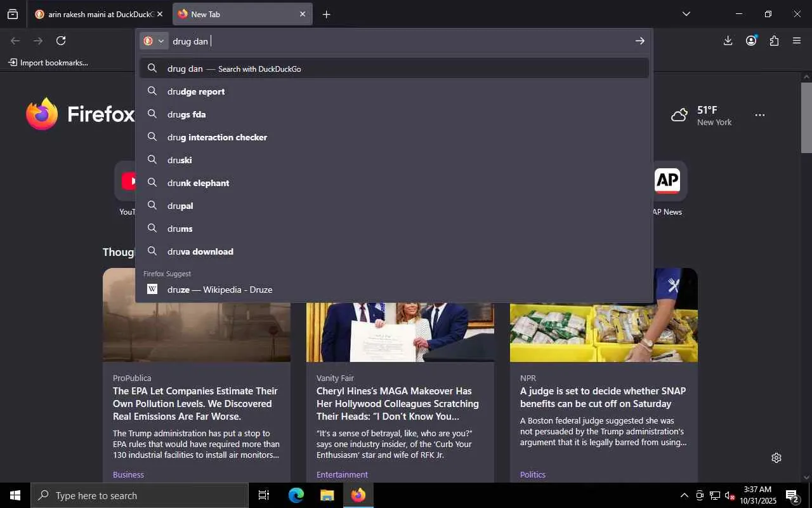This screenshot has height=508, width=812.
Task: Close the DuckDuckGo search results tab
Action: coord(159,14)
